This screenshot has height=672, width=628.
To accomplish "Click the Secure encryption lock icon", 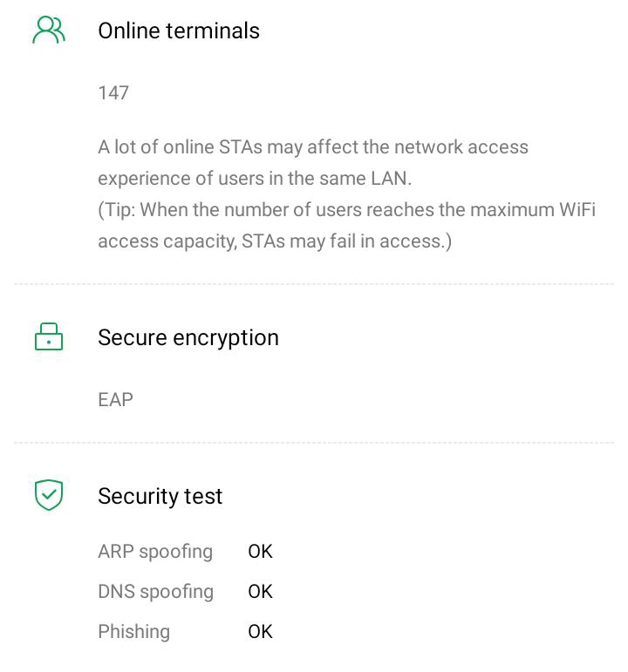I will click(x=49, y=337).
